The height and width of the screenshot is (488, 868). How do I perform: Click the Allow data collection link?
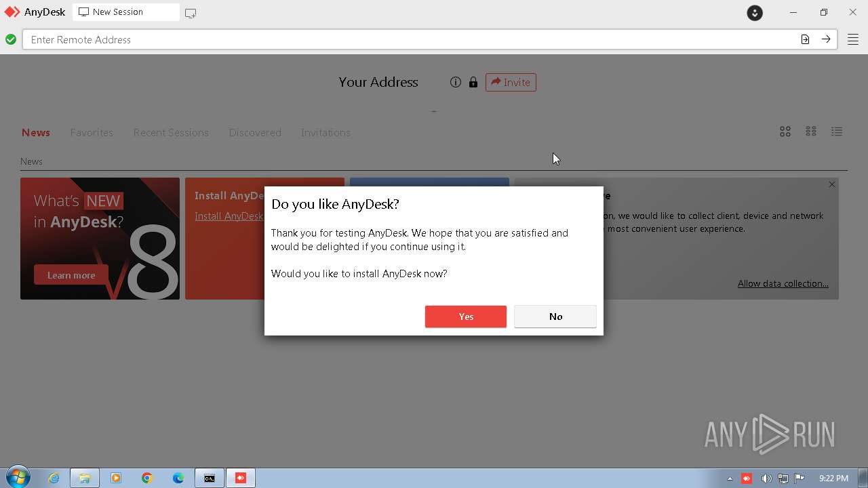click(783, 283)
